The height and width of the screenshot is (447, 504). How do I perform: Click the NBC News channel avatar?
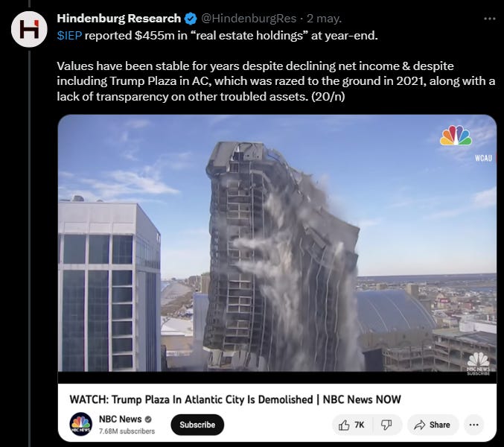[x=81, y=424]
